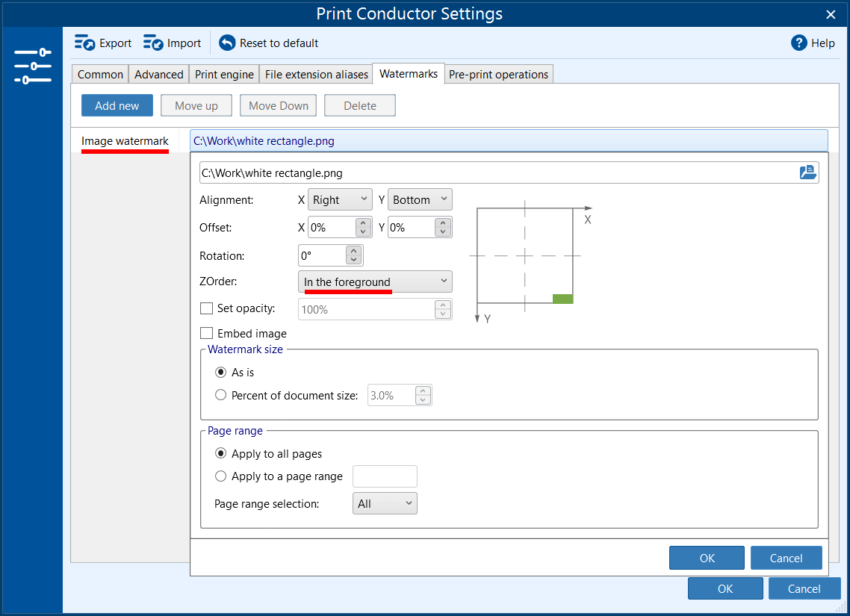
Task: Increase the Rotation value with the stepper
Action: coord(354,252)
